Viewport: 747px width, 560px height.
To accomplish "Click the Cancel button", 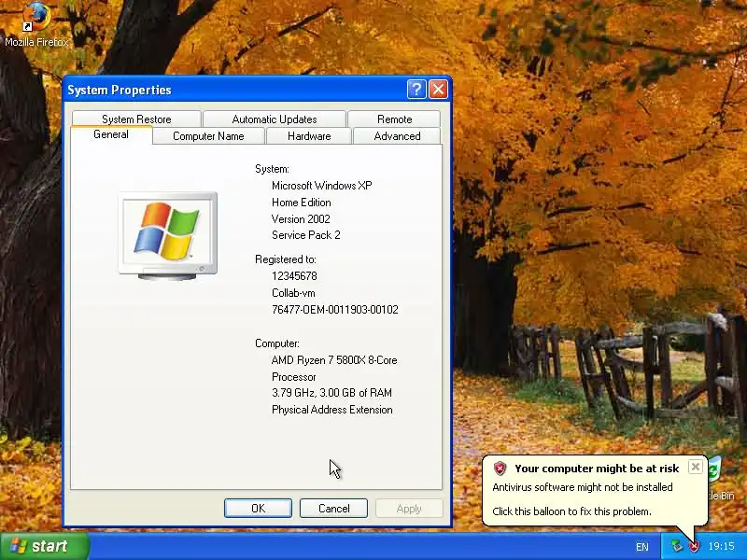I will click(333, 508).
